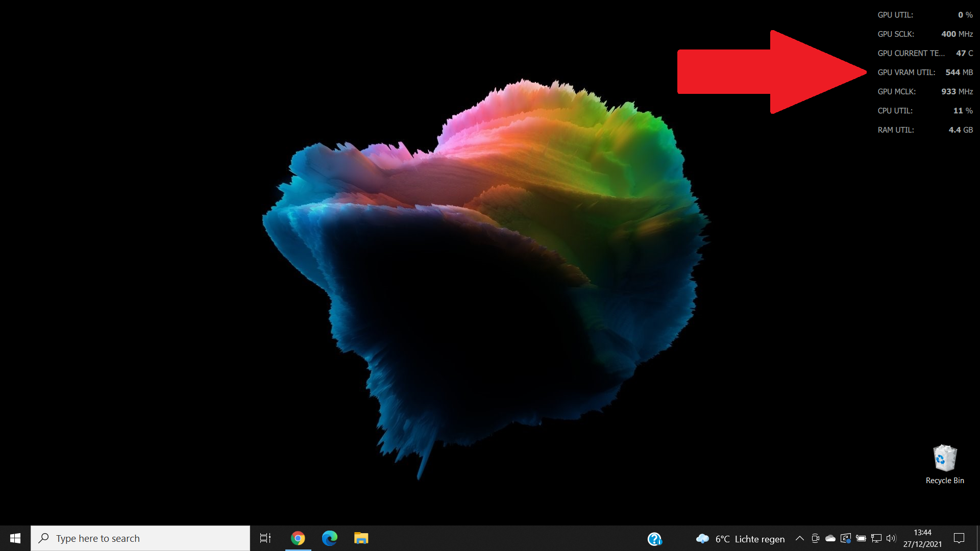The image size is (980, 551).
Task: Click the GPU UTIL overlay reading
Action: (x=925, y=15)
